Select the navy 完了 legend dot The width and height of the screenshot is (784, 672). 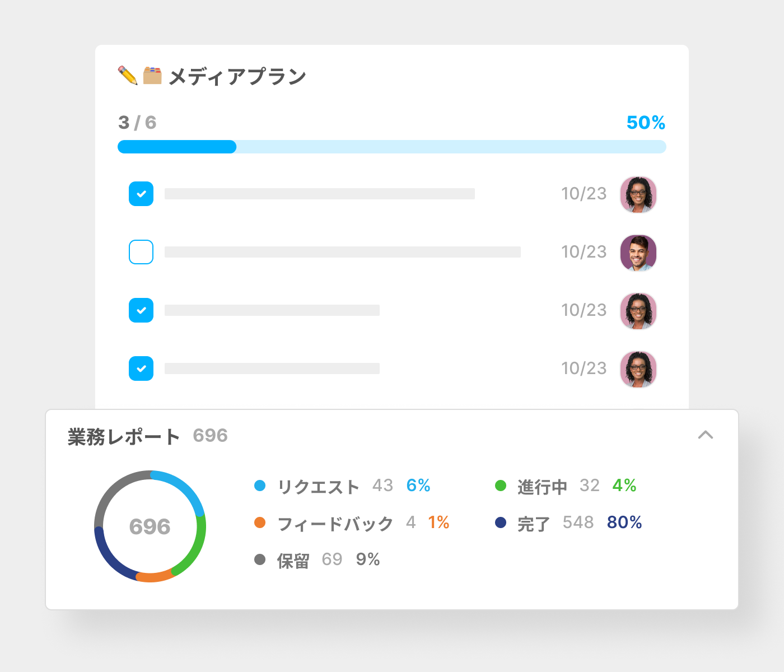[x=501, y=522]
